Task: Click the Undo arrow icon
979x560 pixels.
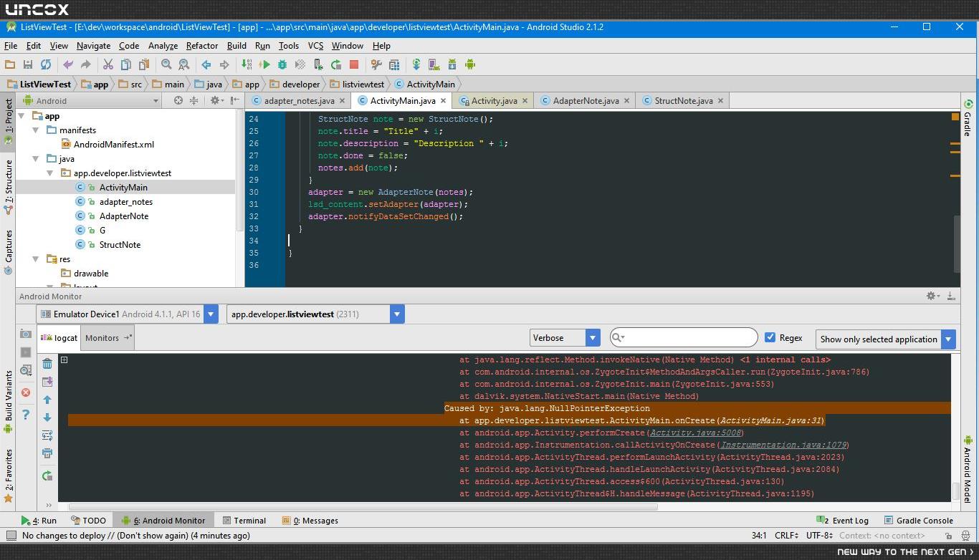Action: pyautogui.click(x=68, y=64)
